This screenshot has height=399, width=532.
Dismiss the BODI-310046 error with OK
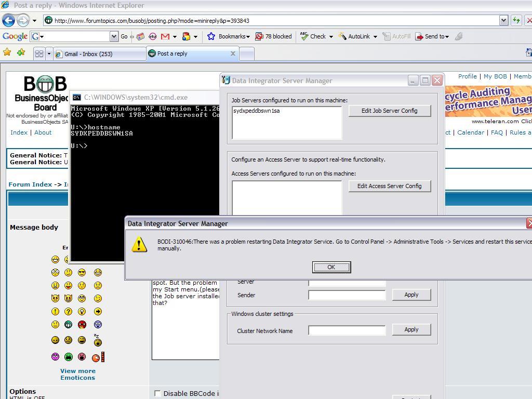331,267
